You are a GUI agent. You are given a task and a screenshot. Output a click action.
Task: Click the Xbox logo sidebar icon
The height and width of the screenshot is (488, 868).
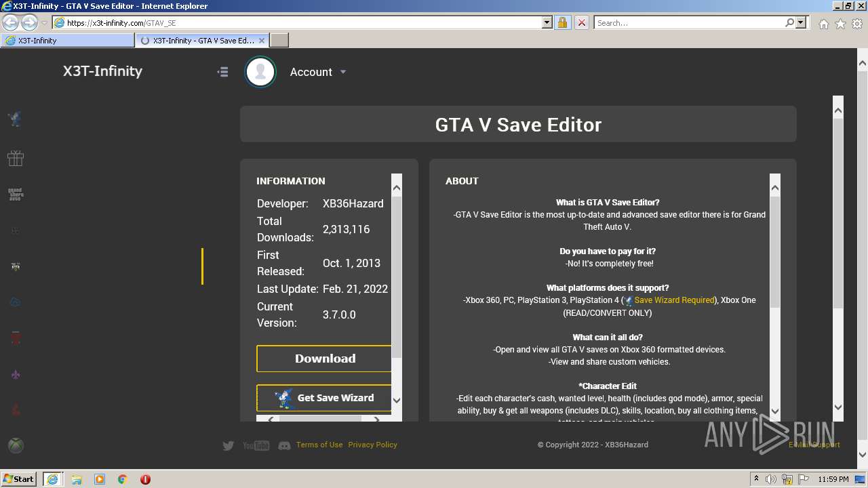[x=15, y=445]
